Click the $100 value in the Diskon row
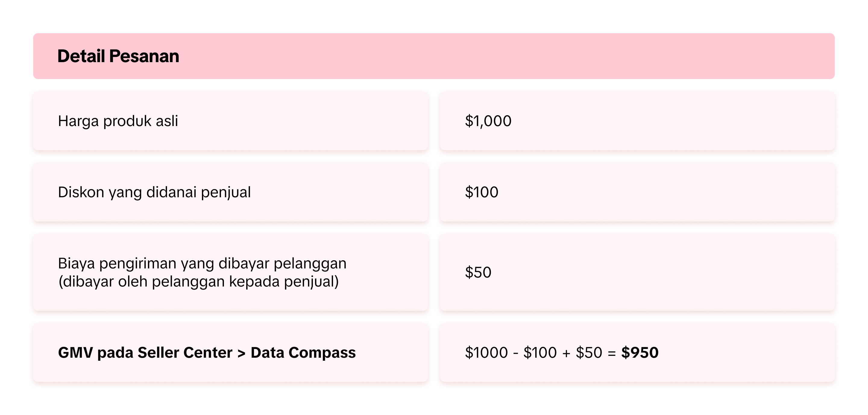This screenshot has width=868, height=415. coord(482,192)
